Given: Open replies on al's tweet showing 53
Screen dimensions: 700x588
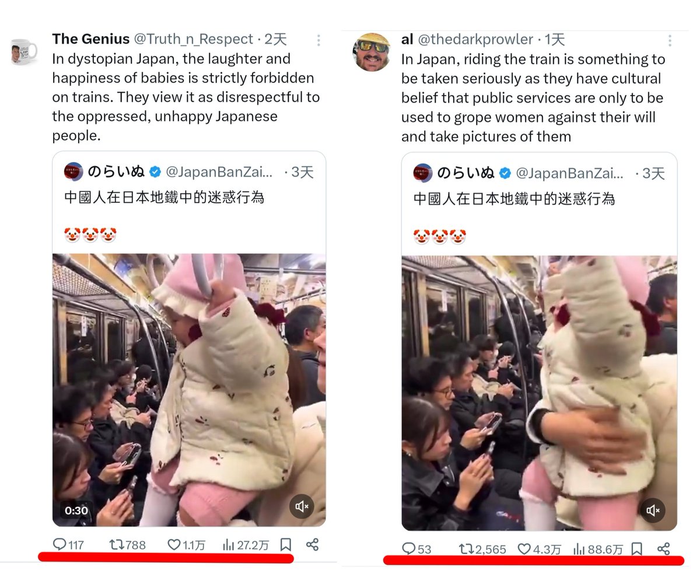Looking at the screenshot, I should pyautogui.click(x=417, y=549).
